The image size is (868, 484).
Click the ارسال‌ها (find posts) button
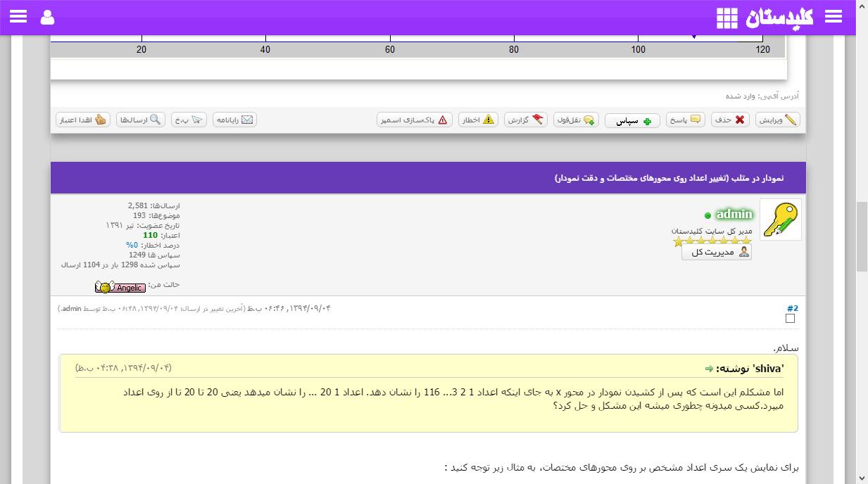(x=141, y=120)
